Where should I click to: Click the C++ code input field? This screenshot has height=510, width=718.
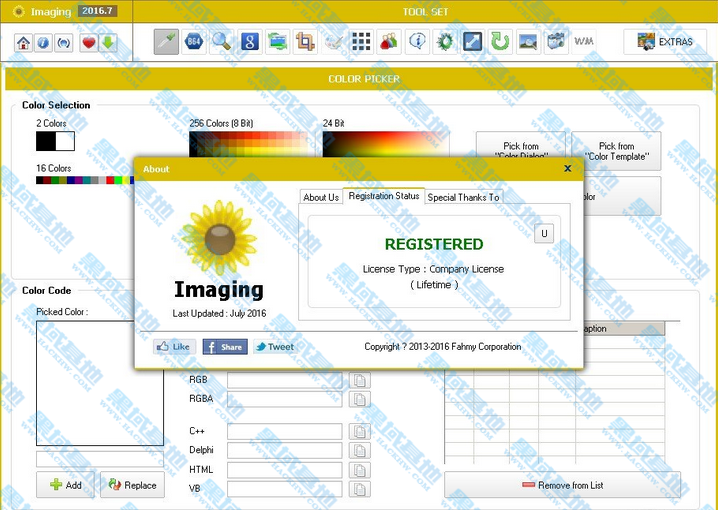[285, 431]
